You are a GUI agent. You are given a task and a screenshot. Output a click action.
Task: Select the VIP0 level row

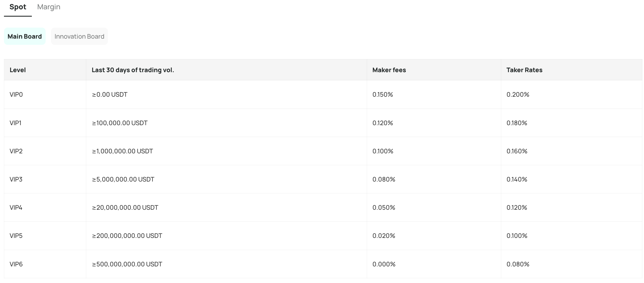pyautogui.click(x=323, y=94)
